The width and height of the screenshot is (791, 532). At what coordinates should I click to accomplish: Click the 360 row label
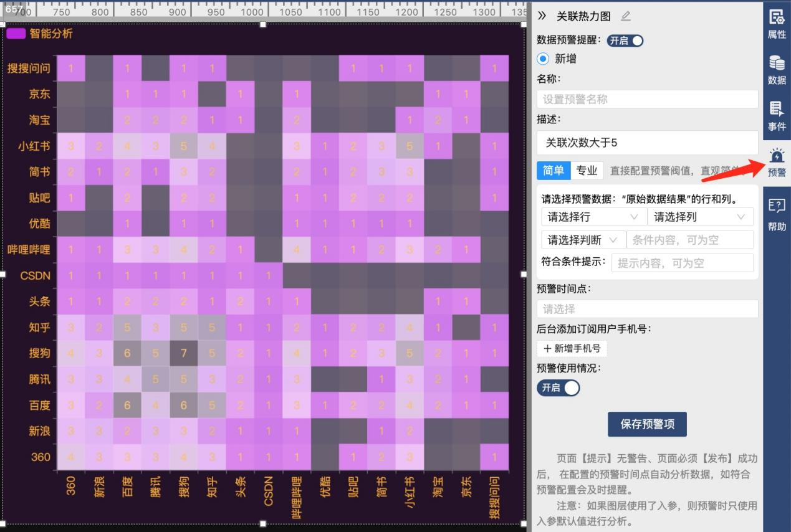pyautogui.click(x=41, y=457)
